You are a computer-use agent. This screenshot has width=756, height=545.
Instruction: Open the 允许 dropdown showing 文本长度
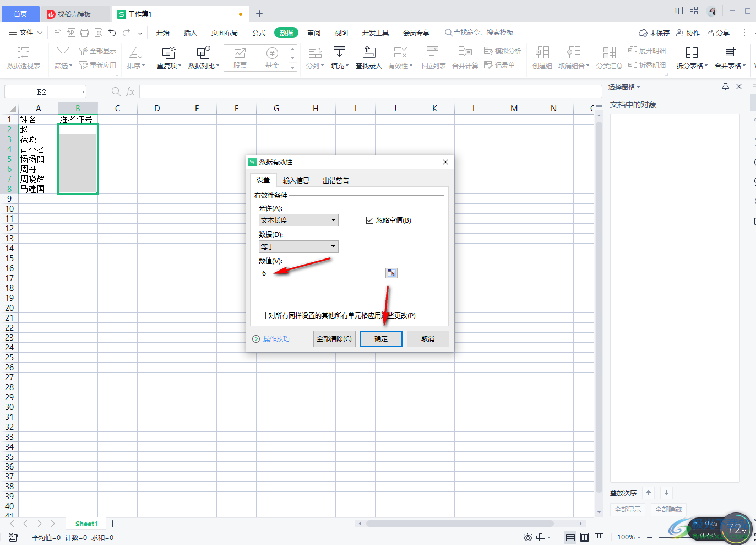click(298, 220)
